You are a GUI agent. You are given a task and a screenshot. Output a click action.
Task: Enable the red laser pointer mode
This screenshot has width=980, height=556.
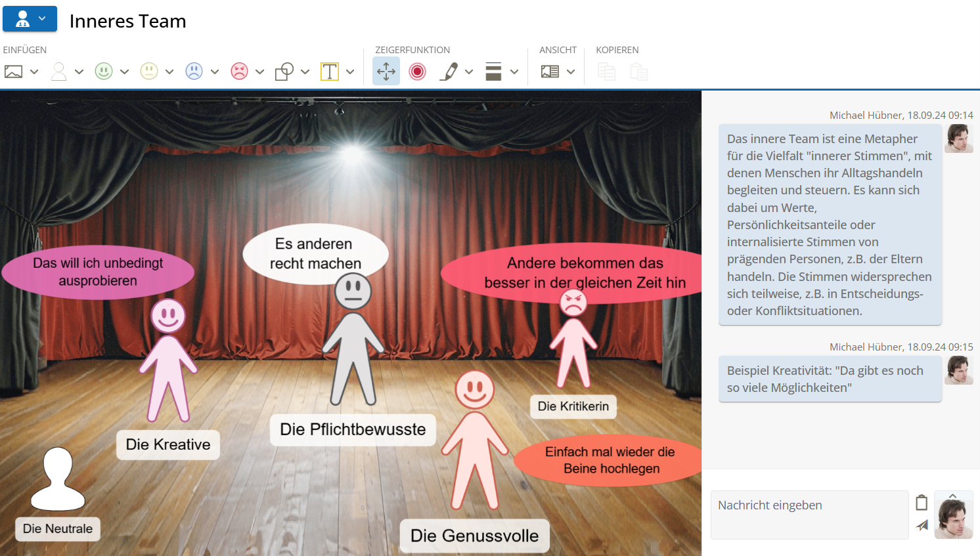[x=417, y=72]
